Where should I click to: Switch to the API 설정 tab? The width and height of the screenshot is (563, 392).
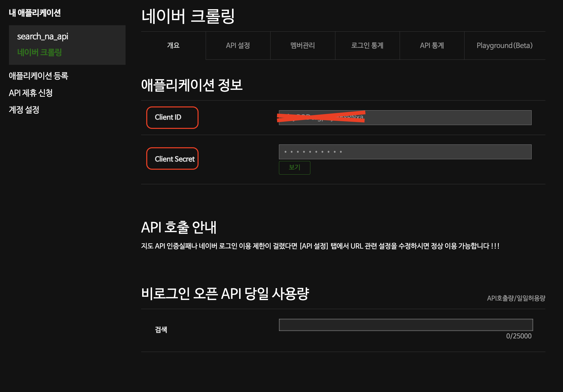click(x=238, y=45)
